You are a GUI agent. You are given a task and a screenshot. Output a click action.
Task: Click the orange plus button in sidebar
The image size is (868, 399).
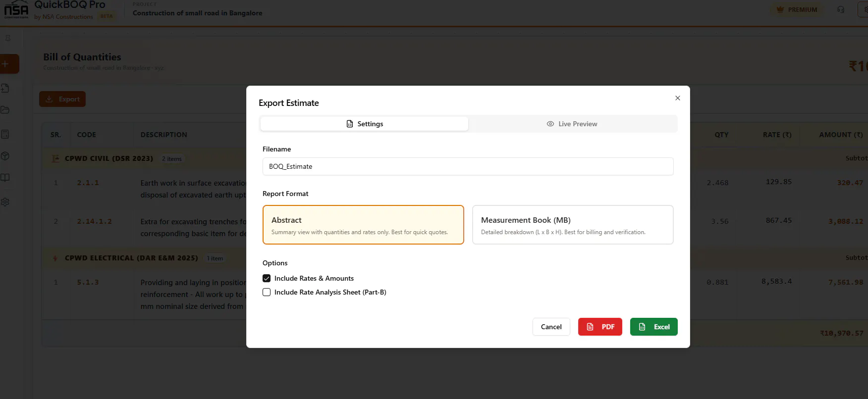coord(9,64)
